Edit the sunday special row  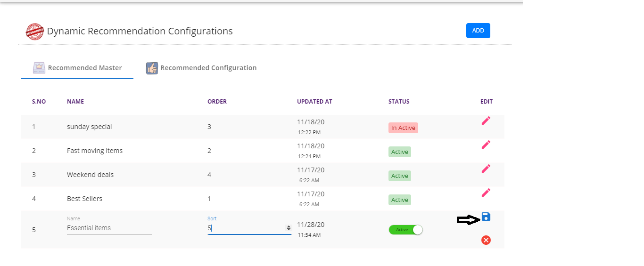(x=486, y=121)
